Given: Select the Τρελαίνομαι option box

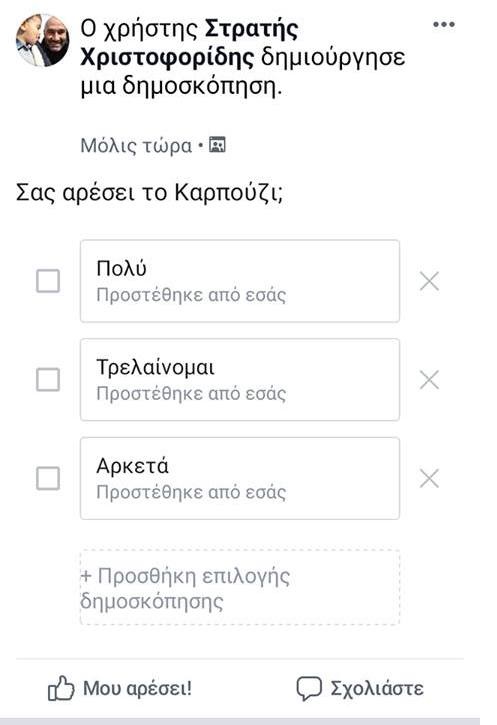Looking at the screenshot, I should (x=240, y=380).
